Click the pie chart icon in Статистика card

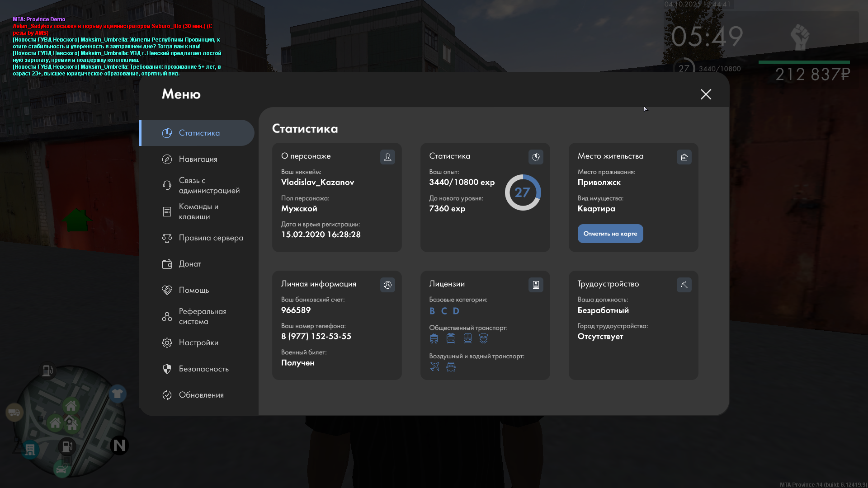[536, 157]
